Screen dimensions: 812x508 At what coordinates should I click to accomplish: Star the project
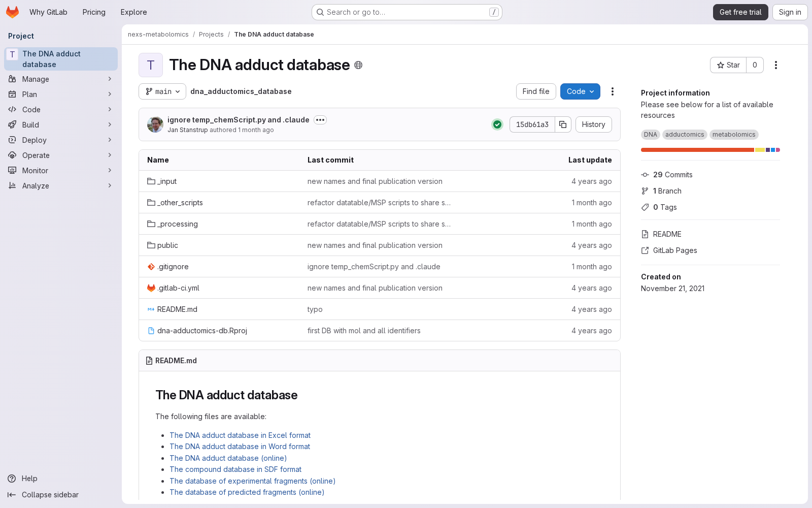tap(728, 65)
